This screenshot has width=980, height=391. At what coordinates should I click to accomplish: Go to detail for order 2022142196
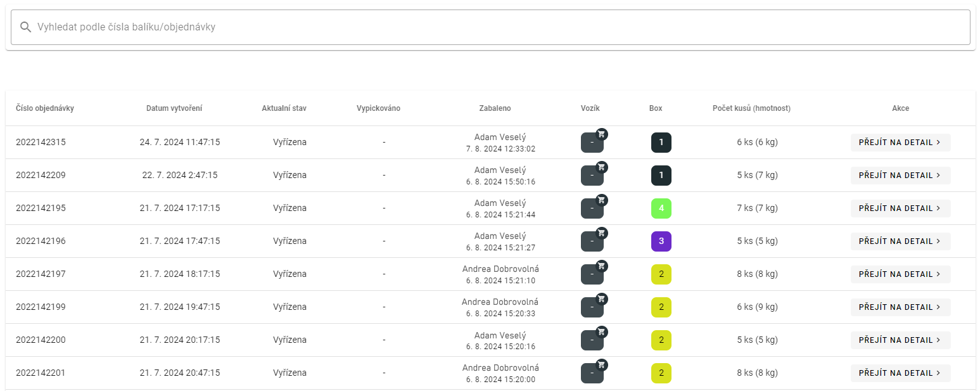[x=900, y=241]
